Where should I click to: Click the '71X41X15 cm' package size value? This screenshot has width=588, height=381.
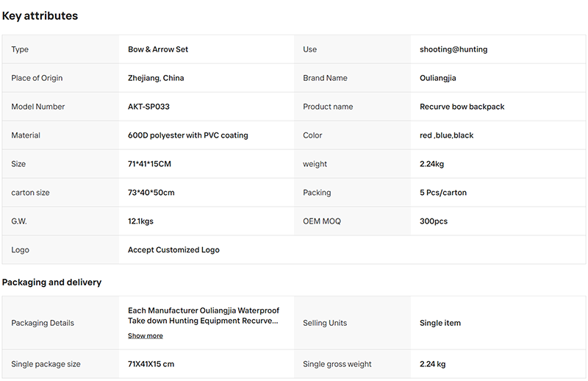coord(151,364)
